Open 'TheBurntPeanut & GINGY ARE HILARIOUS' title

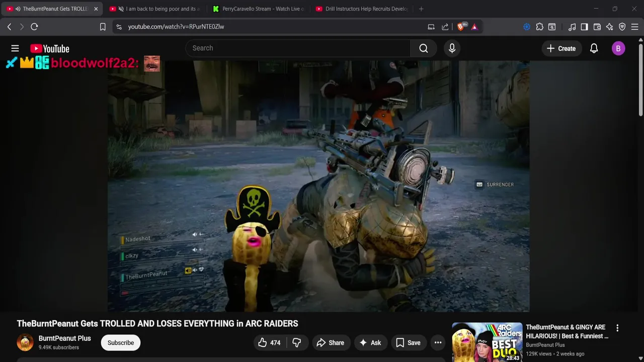click(x=567, y=332)
